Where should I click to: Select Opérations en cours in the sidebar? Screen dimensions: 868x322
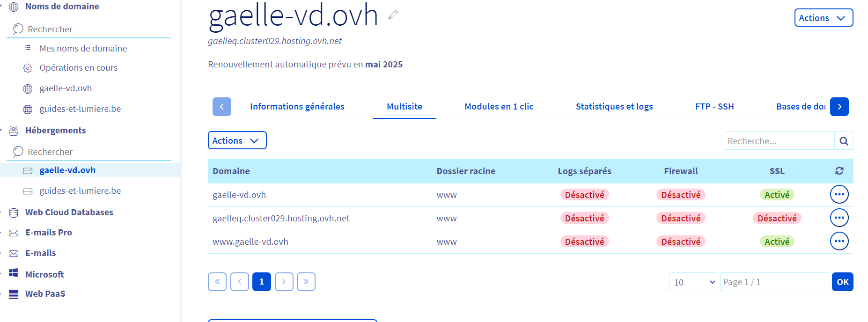pyautogui.click(x=78, y=68)
